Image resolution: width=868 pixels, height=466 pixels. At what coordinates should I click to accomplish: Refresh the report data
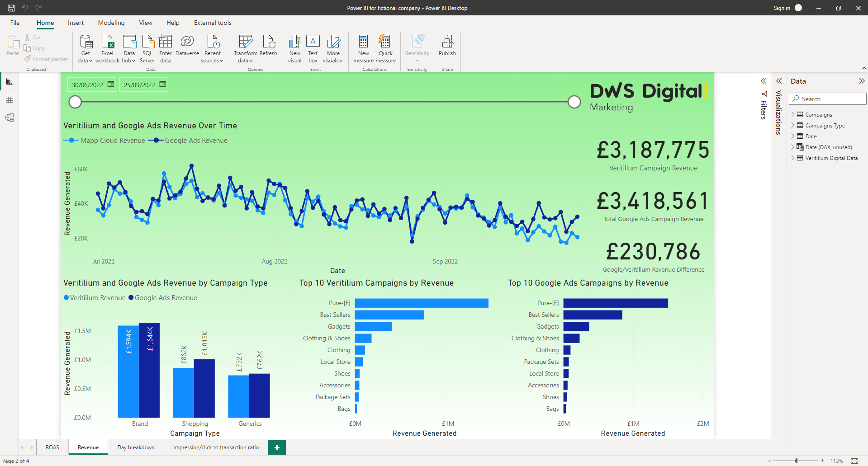[x=268, y=42]
